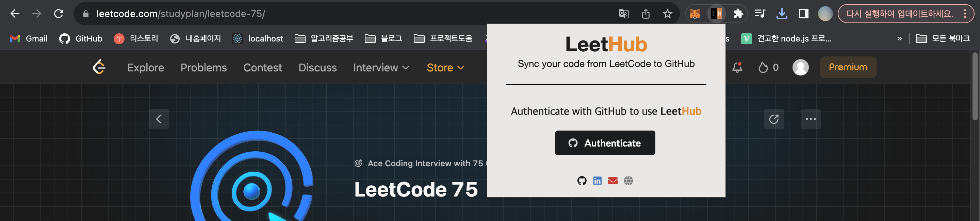Screen dimensions: 980x221
Task: Show hidden bookmarks overflow chevron
Action: (899, 38)
